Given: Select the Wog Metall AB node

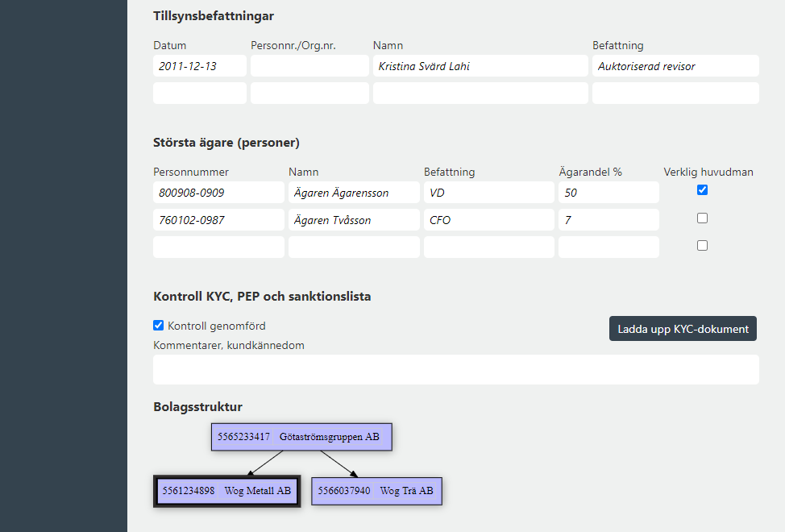Looking at the screenshot, I should pyautogui.click(x=226, y=491).
